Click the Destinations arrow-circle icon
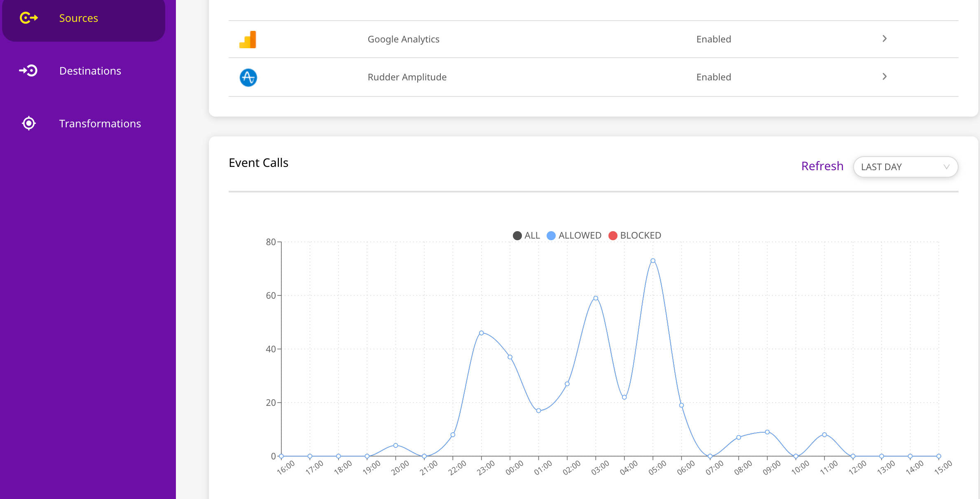Screen dimensions: 980x499 tap(28, 71)
